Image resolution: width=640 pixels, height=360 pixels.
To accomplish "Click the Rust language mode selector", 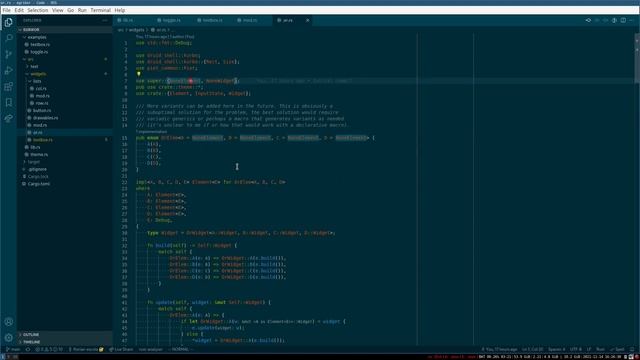I will [x=600, y=349].
